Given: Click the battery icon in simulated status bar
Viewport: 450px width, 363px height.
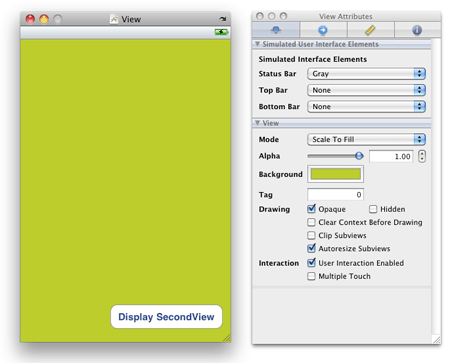Looking at the screenshot, I should [x=221, y=32].
